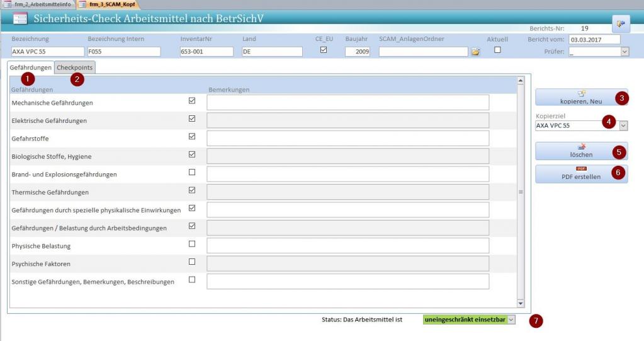Viewport: 644px width, 341px height.
Task: Click the Bemerkungen column header
Action: (229, 90)
